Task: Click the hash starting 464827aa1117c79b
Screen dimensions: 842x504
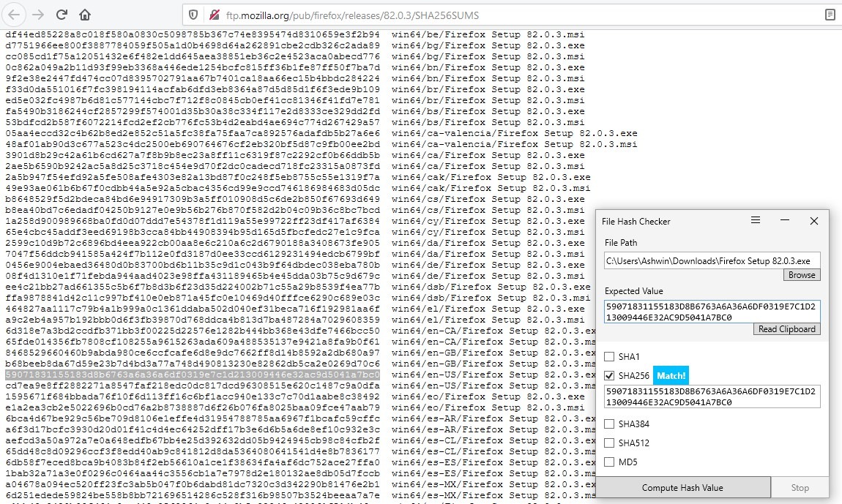Action: (193, 309)
